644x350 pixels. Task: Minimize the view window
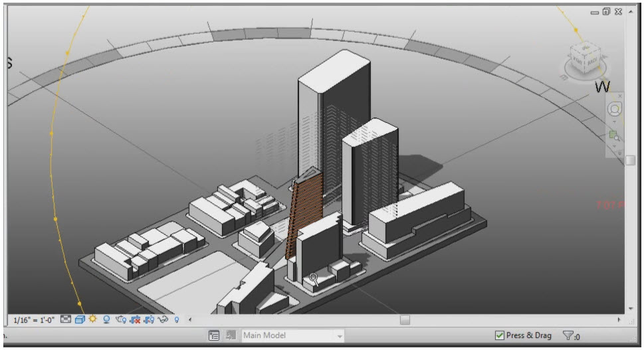pyautogui.click(x=594, y=13)
